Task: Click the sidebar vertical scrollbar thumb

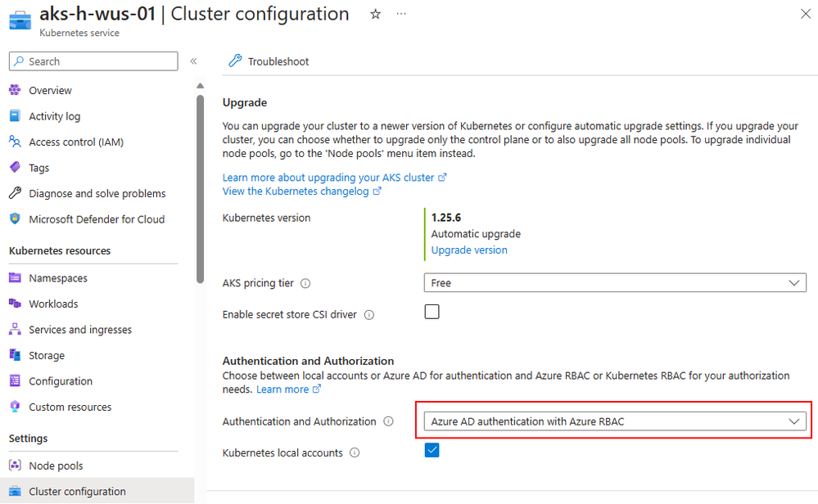Action: (x=201, y=189)
